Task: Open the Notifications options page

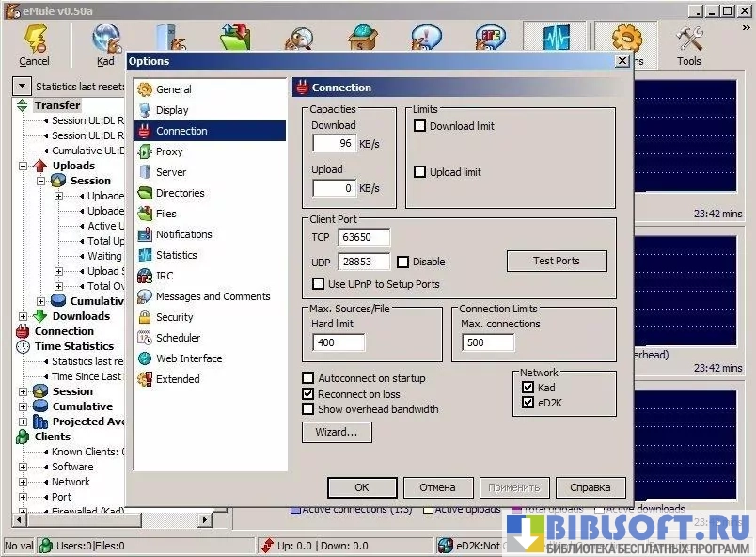Action: coord(183,234)
